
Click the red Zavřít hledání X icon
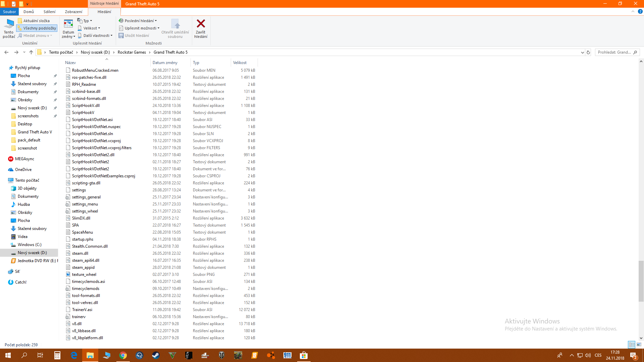point(201,24)
